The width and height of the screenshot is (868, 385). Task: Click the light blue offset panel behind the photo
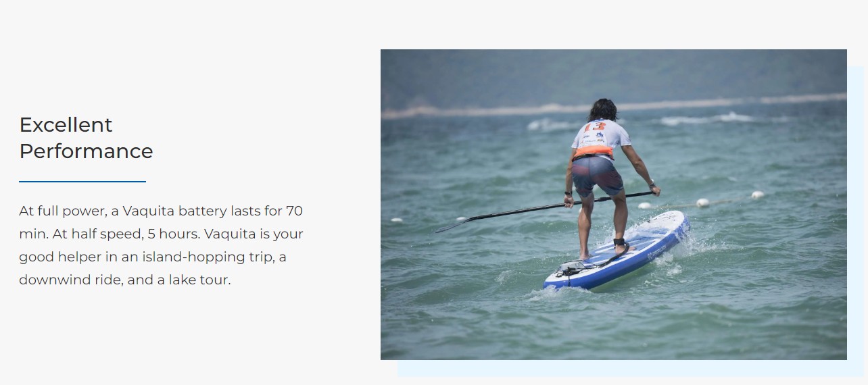[x=856, y=223]
